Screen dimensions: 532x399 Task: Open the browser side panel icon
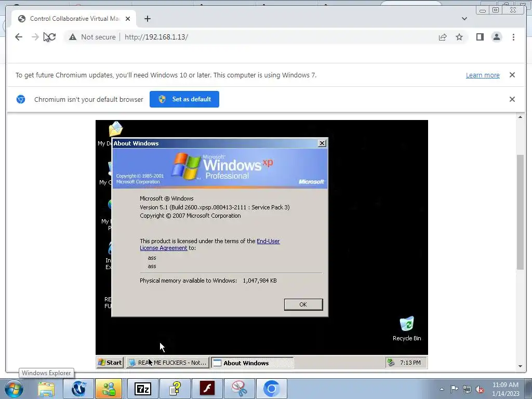click(480, 37)
